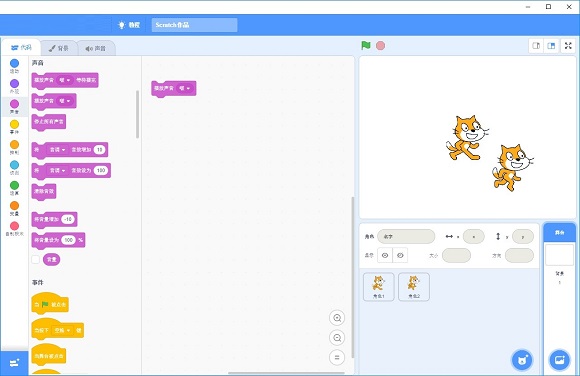Screen dimensions: 580x376
Task: Zoom in on the code workspace
Action: [337, 318]
